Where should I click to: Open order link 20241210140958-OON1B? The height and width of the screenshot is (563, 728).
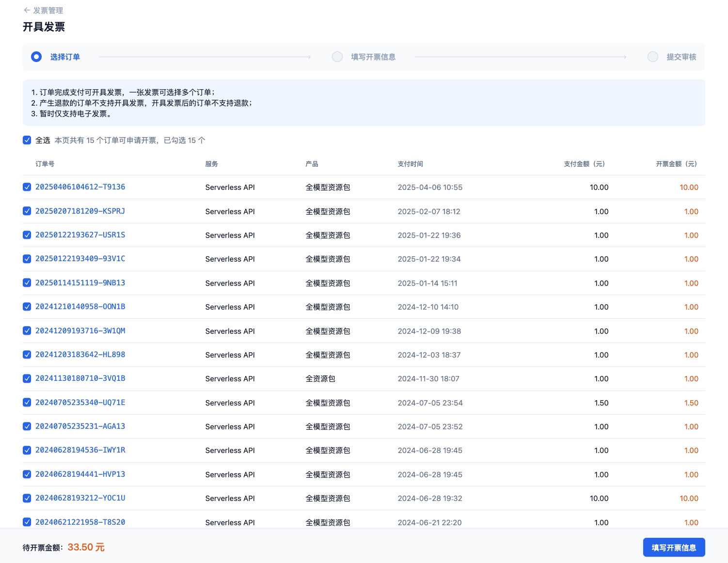[80, 307]
